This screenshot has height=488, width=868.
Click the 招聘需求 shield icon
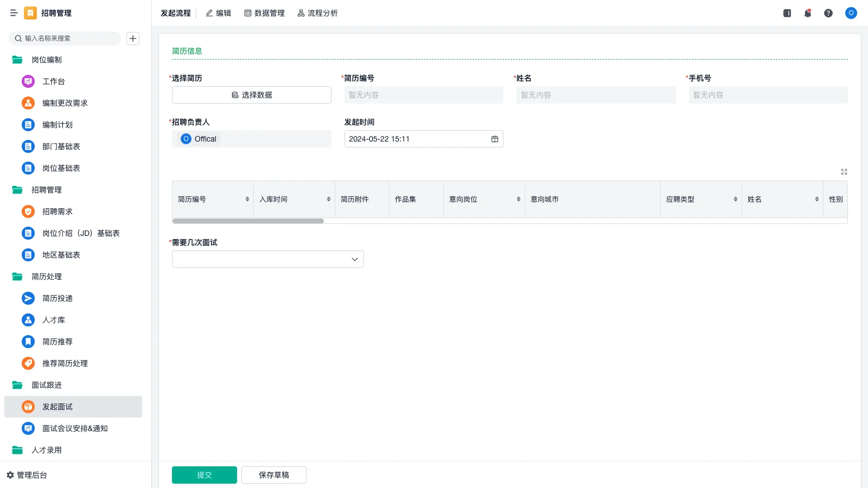click(x=28, y=211)
